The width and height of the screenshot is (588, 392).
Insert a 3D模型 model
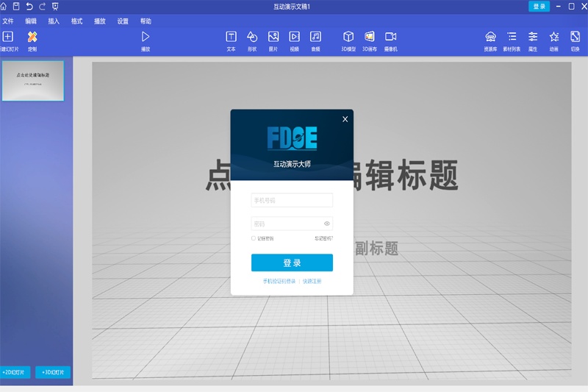(x=348, y=41)
